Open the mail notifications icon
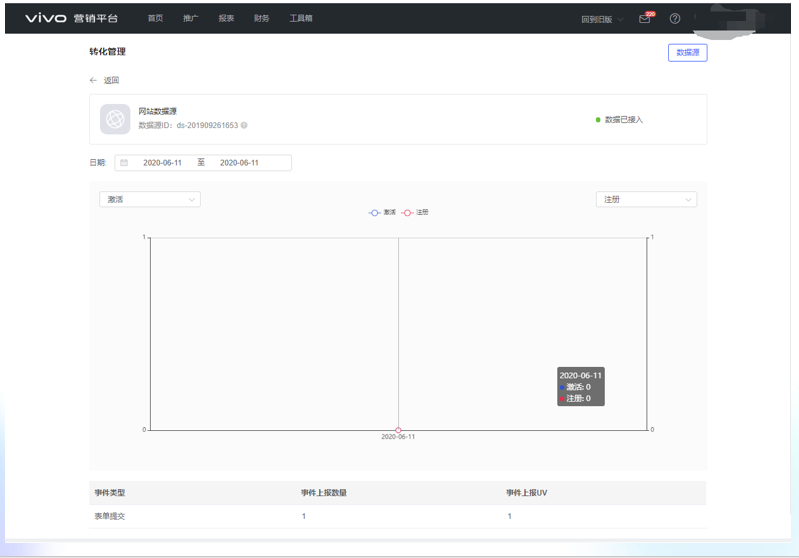 (645, 19)
